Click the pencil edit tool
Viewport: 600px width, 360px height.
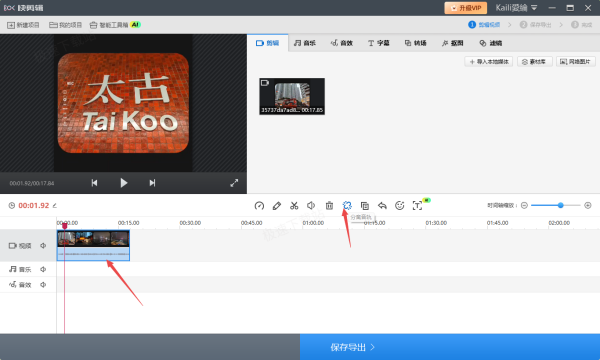click(277, 206)
